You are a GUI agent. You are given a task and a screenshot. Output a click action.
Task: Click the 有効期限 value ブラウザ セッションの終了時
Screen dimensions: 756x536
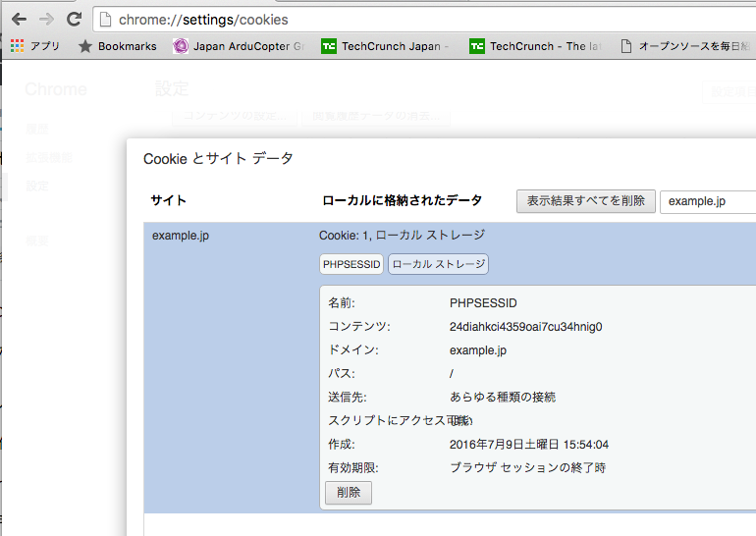point(527,467)
